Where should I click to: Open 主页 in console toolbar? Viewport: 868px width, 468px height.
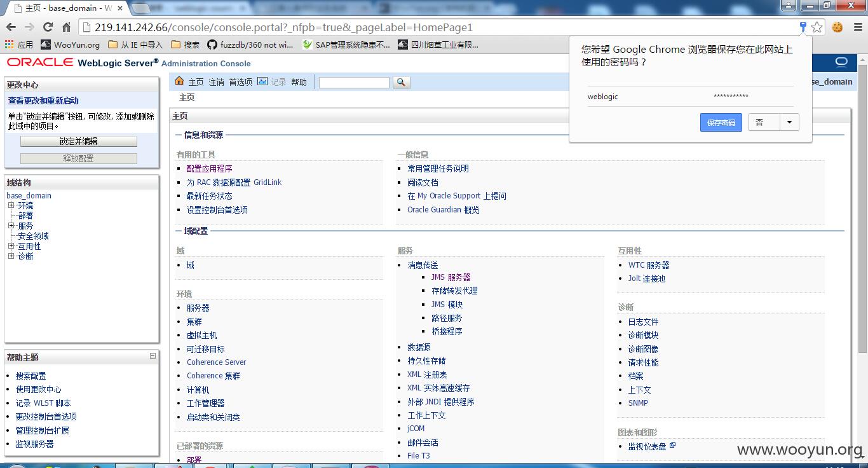click(x=196, y=82)
